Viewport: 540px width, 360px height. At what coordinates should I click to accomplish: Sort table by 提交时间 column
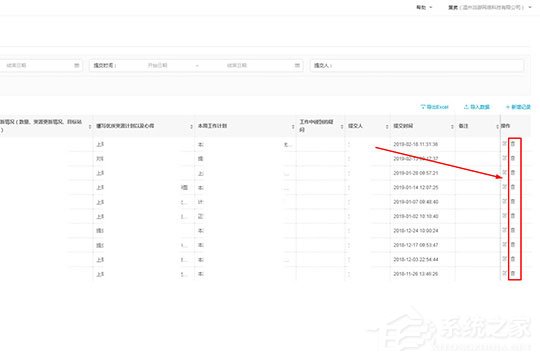[452, 126]
